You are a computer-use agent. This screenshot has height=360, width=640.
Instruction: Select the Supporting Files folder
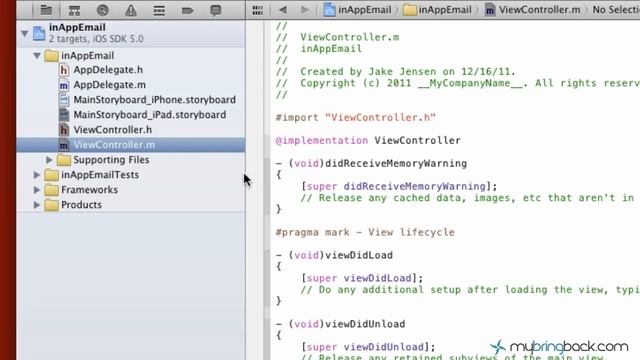coord(111,160)
